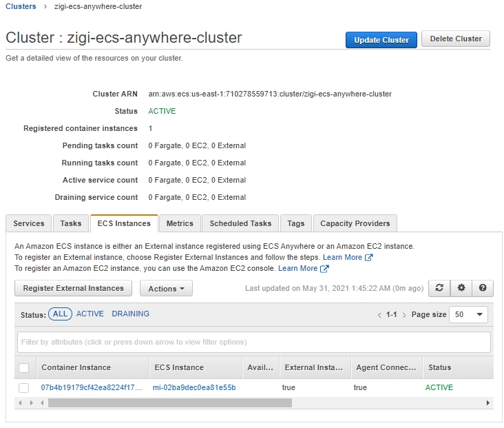The height and width of the screenshot is (428, 504).
Task: Click the ACTIVE value beside the Status label in cluster details
Action: (x=162, y=111)
